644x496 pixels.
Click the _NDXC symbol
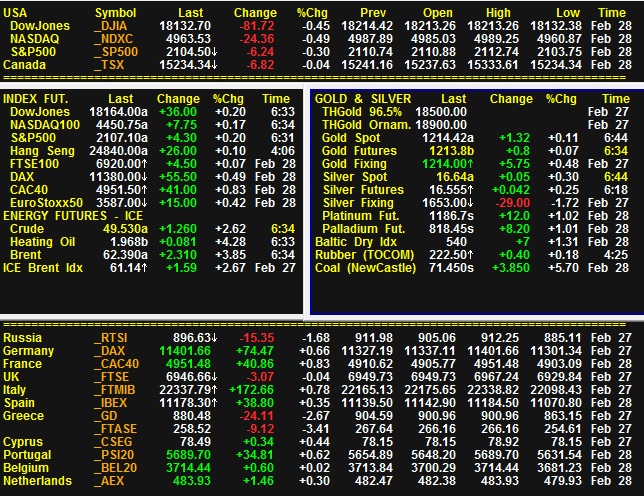click(x=113, y=39)
